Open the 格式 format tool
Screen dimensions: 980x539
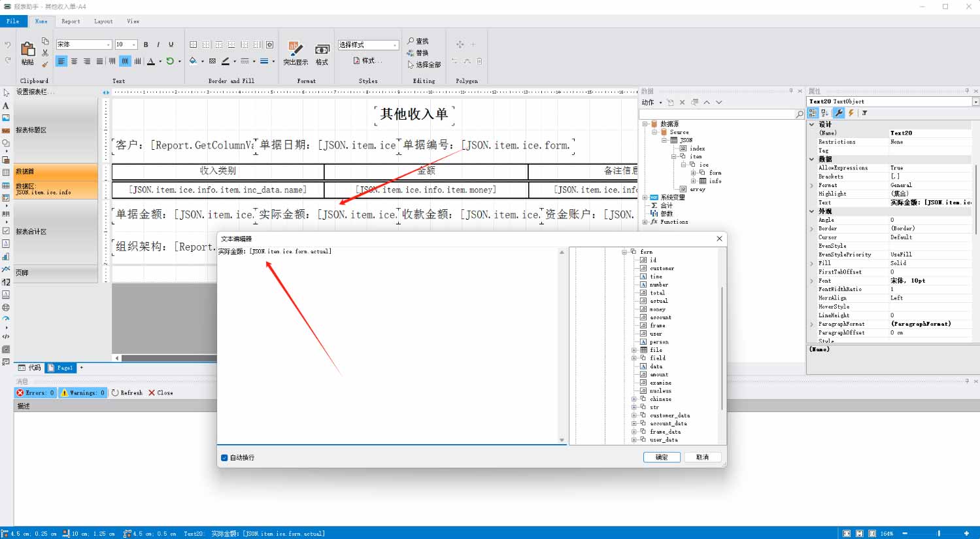point(322,54)
